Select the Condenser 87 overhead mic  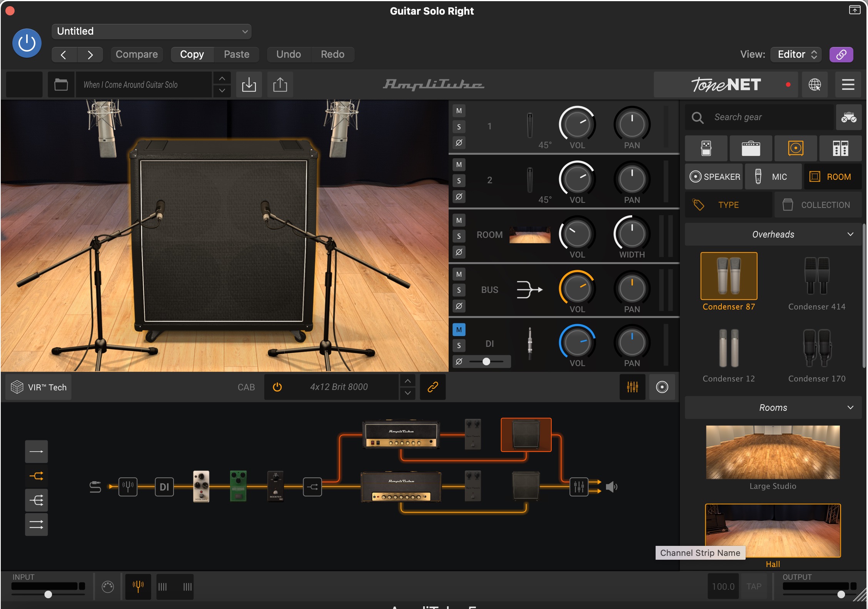(x=729, y=276)
